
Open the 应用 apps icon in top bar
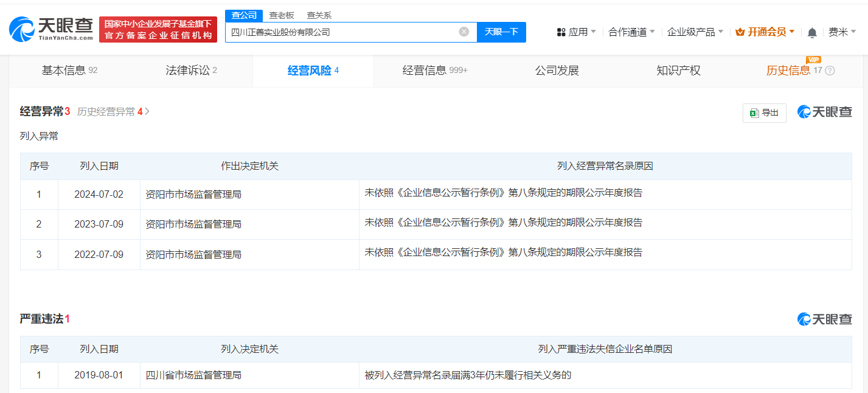[x=561, y=32]
